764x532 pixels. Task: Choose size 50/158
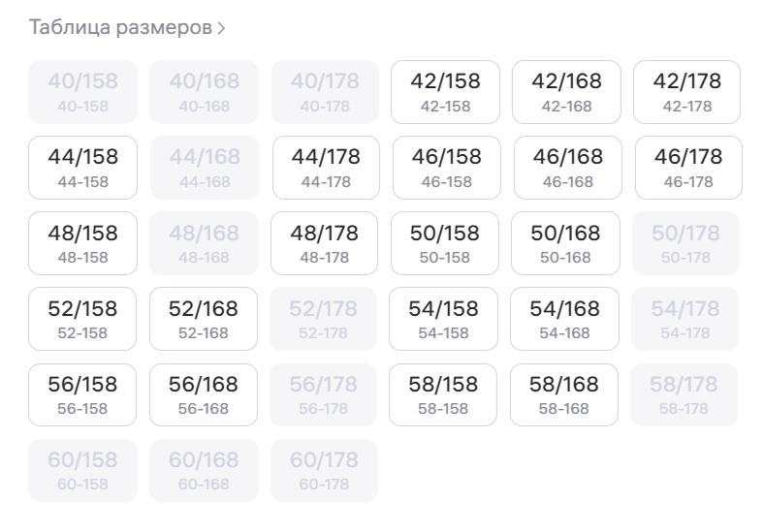[x=445, y=243]
